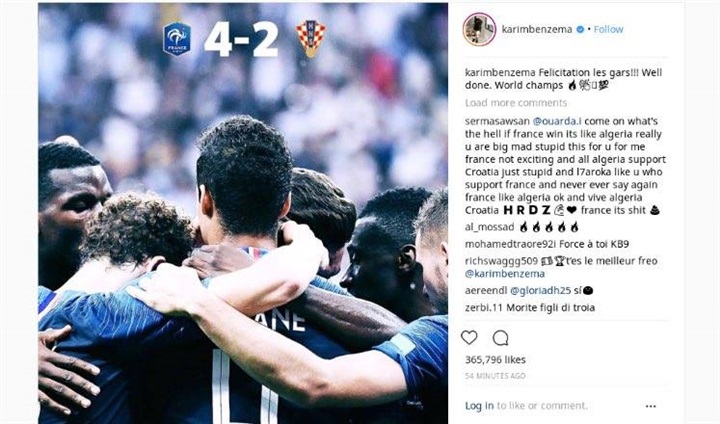Click the Croatia team crest logo
Viewport: 720px width, 424px height.
click(x=311, y=39)
